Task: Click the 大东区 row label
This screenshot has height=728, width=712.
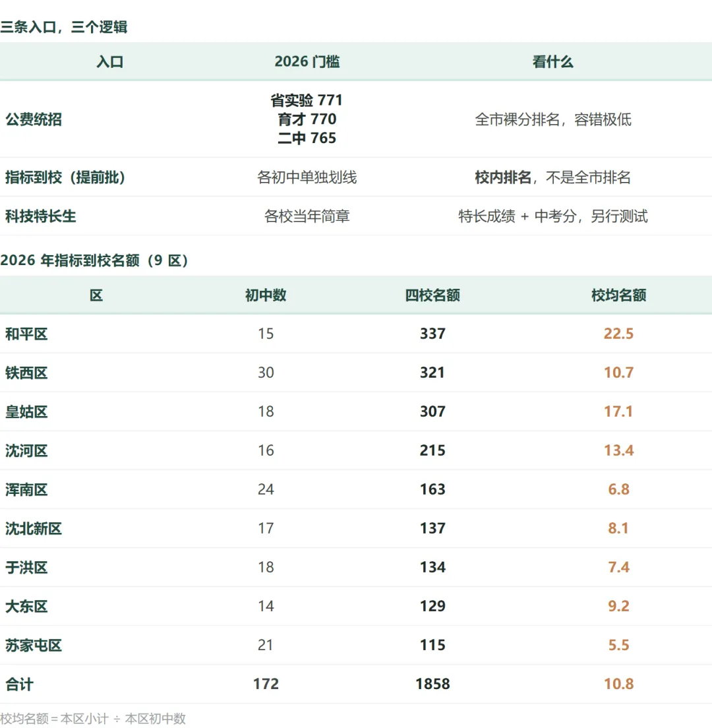Action: click(26, 607)
